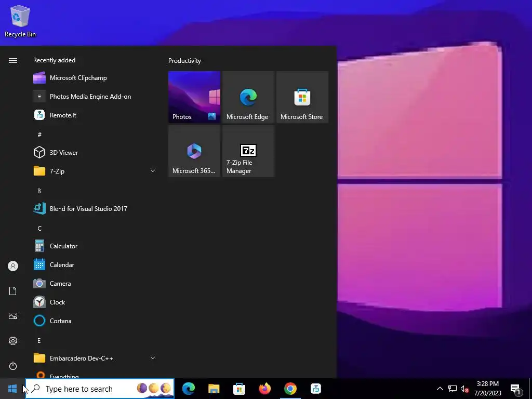The image size is (532, 399).
Task: Open the 7-Zip File Manager tile
Action: (x=248, y=151)
